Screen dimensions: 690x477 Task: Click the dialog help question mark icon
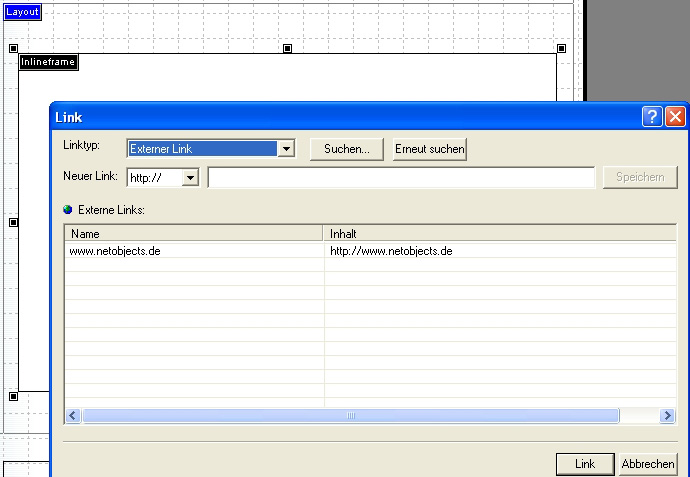pos(652,117)
